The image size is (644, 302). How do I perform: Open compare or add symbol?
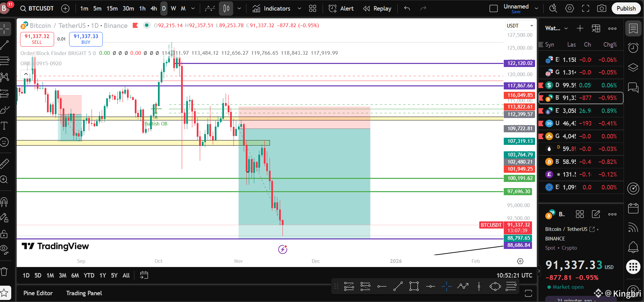pyautogui.click(x=65, y=9)
